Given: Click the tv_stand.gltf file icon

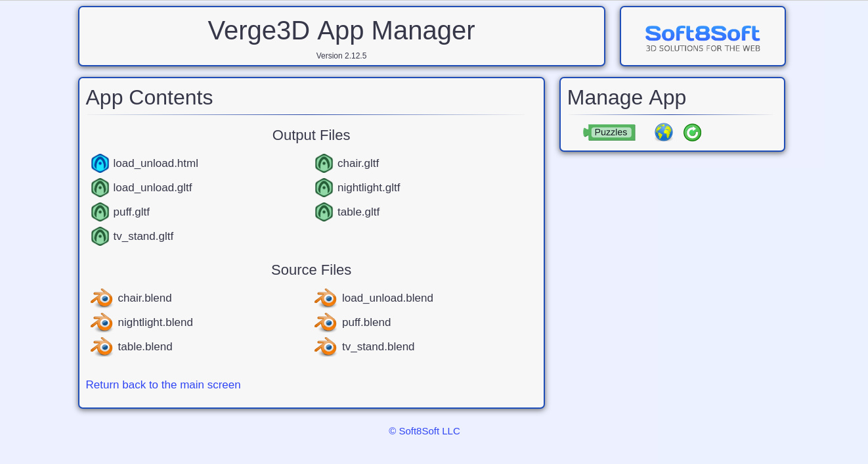Looking at the screenshot, I should point(100,236).
